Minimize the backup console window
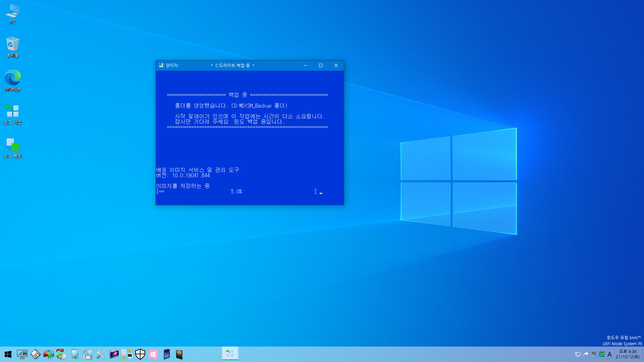This screenshot has width=644, height=362. [306, 65]
